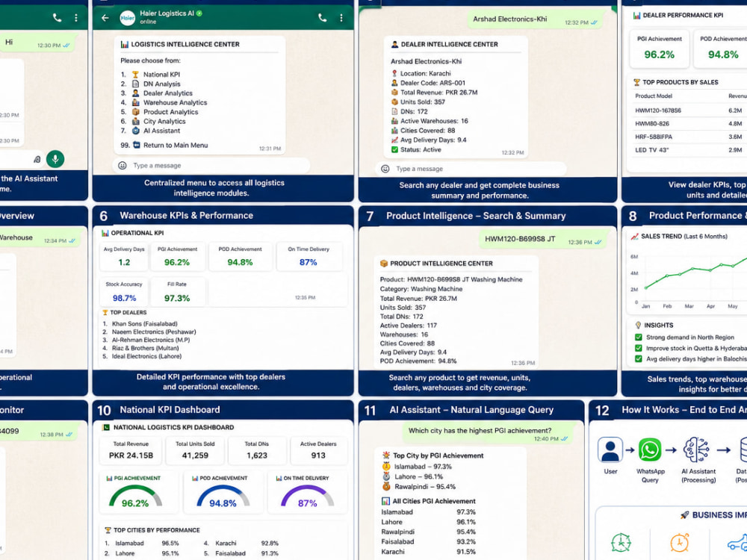Click the bar chart icon of Logistics Intelligence Center

(x=124, y=44)
